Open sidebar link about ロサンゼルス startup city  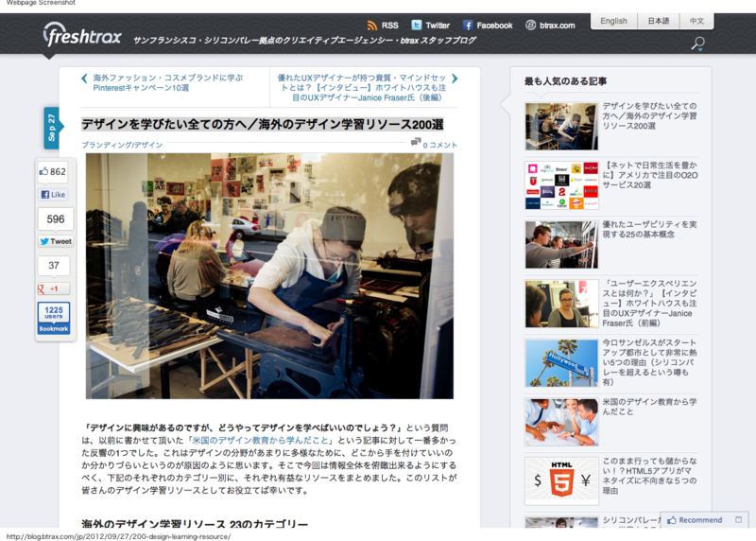[649, 362]
